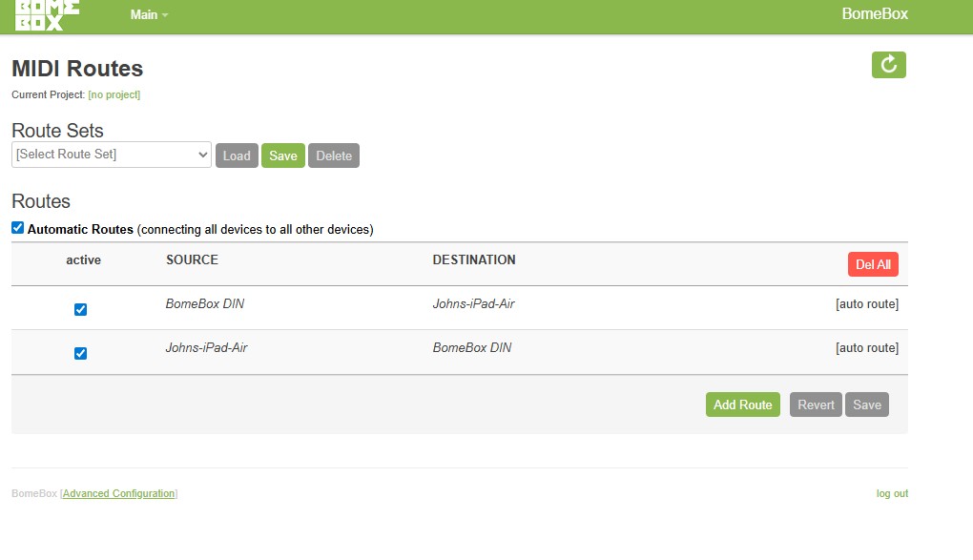This screenshot has width=973, height=560.
Task: Click the MIDI Routes page heading
Action: [77, 69]
